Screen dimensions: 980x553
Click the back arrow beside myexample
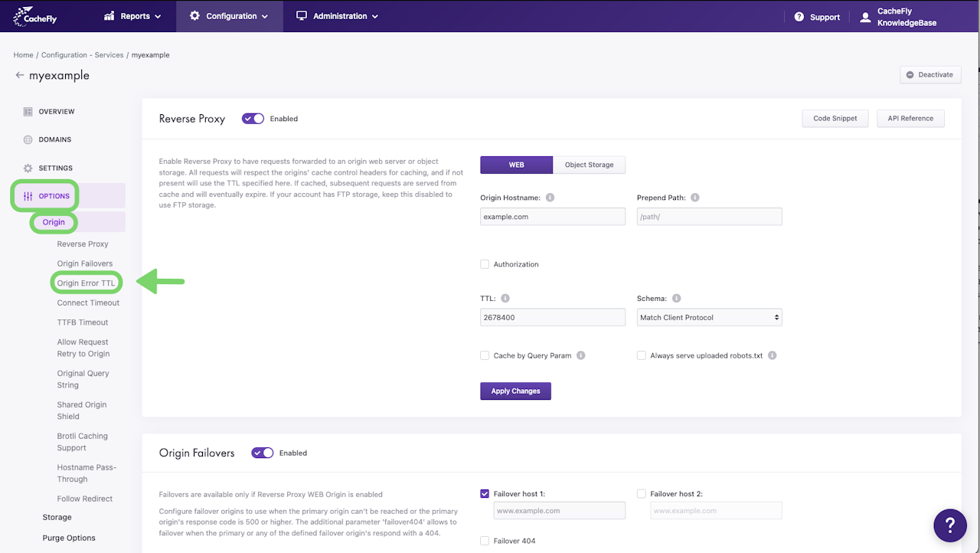tap(20, 76)
